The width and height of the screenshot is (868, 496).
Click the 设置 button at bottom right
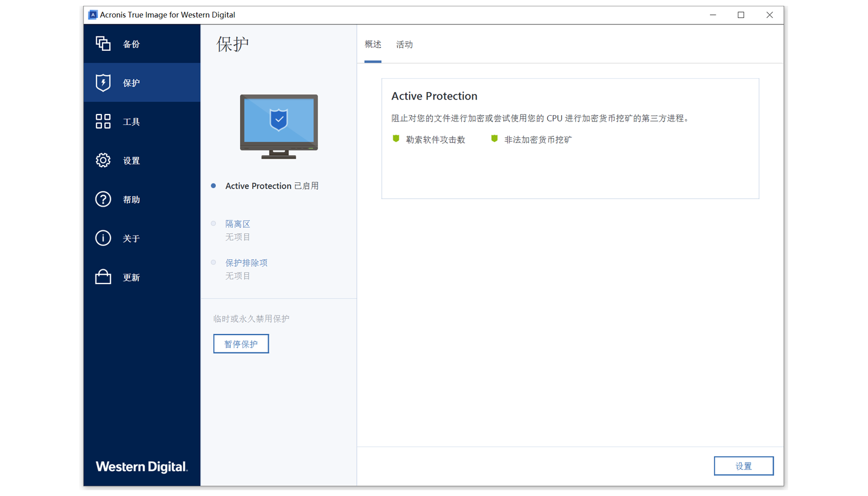point(744,466)
